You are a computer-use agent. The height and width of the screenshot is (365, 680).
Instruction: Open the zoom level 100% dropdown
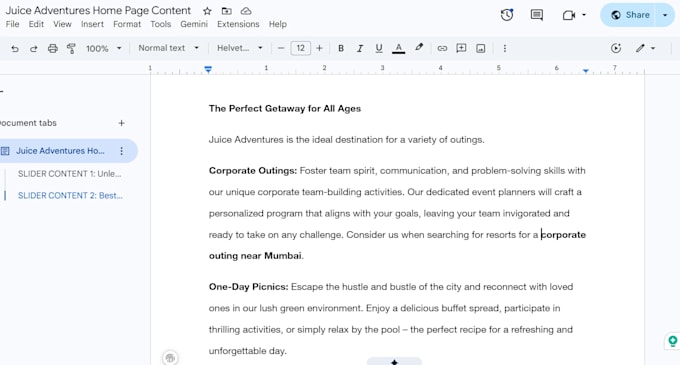[x=103, y=48]
